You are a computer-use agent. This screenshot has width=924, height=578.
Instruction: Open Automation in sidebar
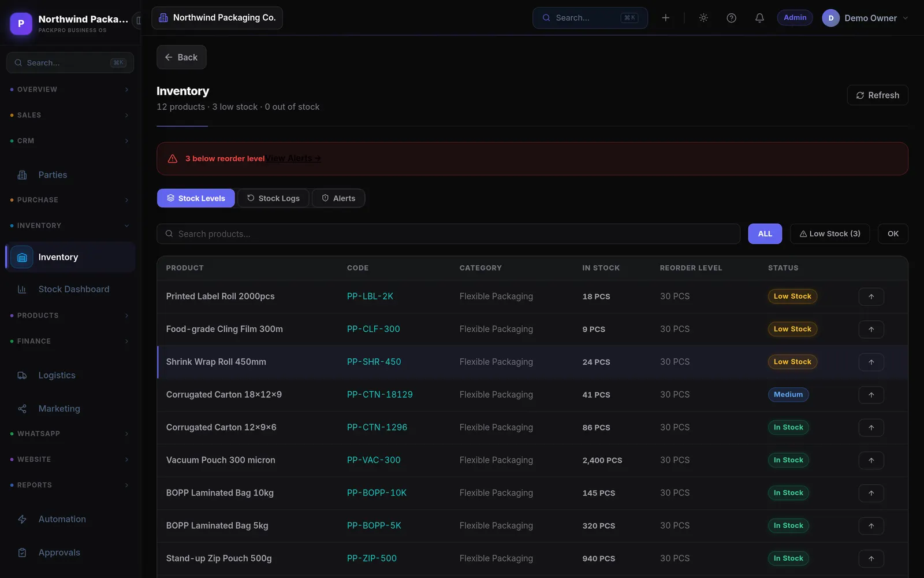[70, 519]
